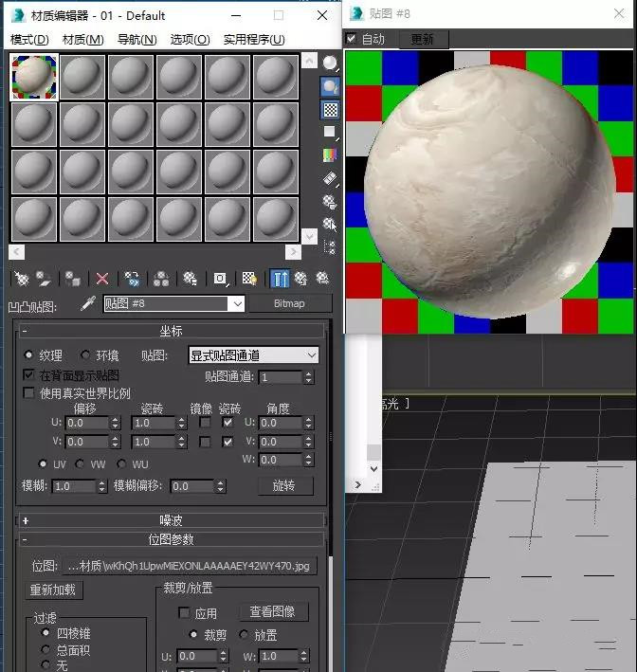Click Get Material icon
Screen dimensions: 637x672
point(21,279)
